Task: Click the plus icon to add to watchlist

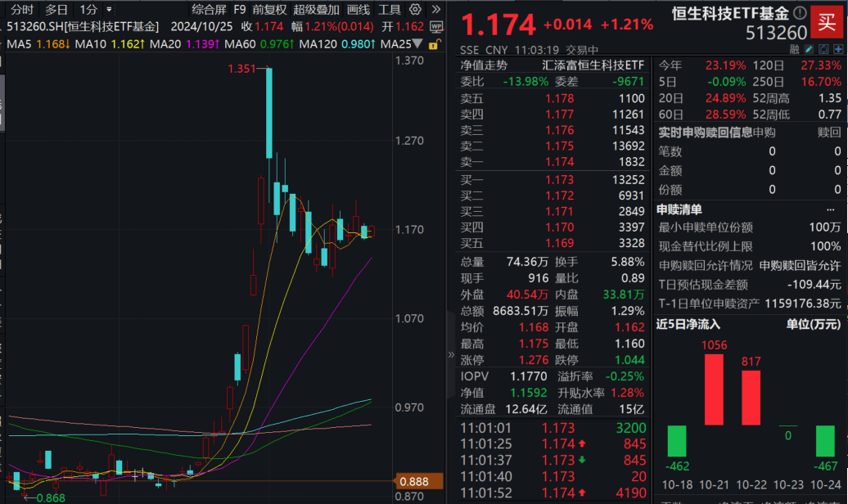Action: click(x=838, y=49)
